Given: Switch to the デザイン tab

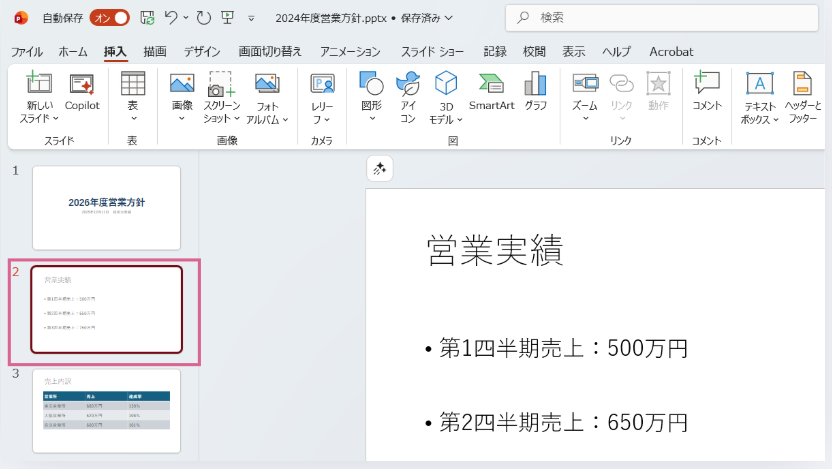Looking at the screenshot, I should click(x=202, y=51).
